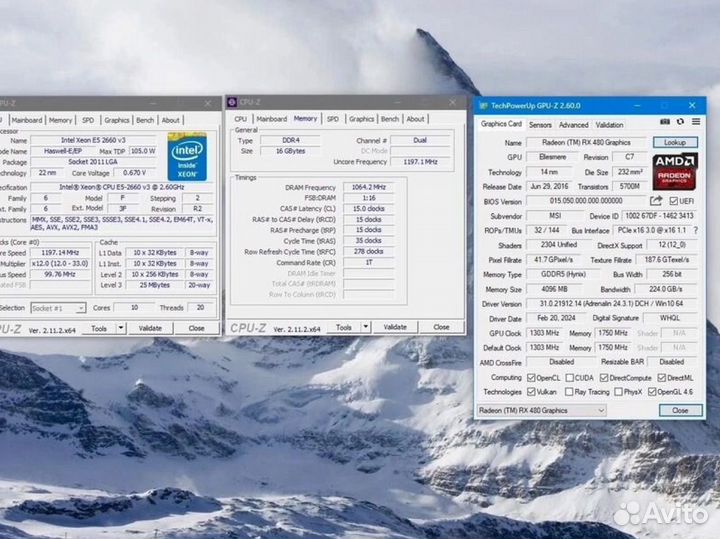Click the Intel Xeon logo badge

click(187, 154)
